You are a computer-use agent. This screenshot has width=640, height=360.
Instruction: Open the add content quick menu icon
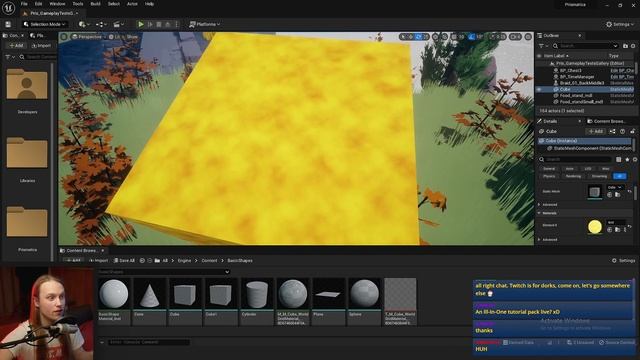click(x=84, y=24)
